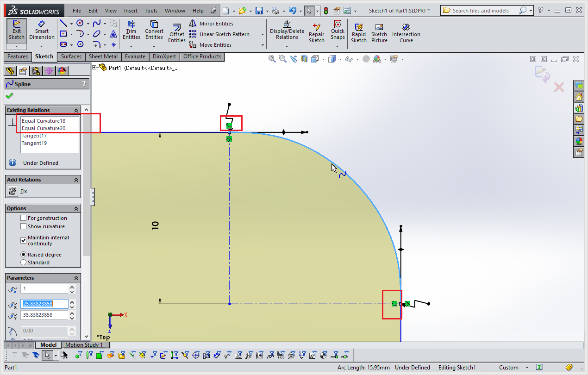Open the File menu
Screen dimensions: 588x375
pos(77,10)
